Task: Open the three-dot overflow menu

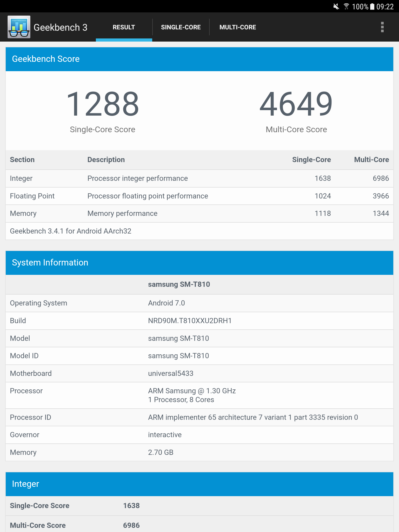Action: 382,27
